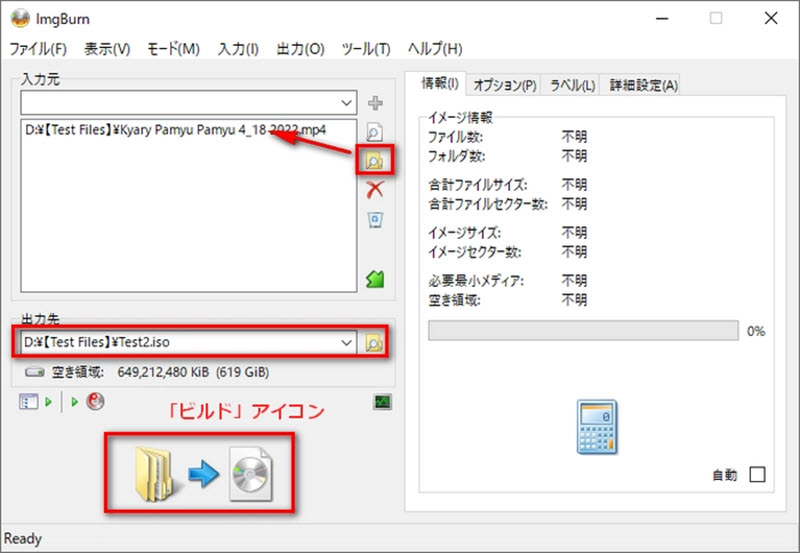The height and width of the screenshot is (553, 800).
Task: Open the green log monitor icon
Action: click(382, 402)
